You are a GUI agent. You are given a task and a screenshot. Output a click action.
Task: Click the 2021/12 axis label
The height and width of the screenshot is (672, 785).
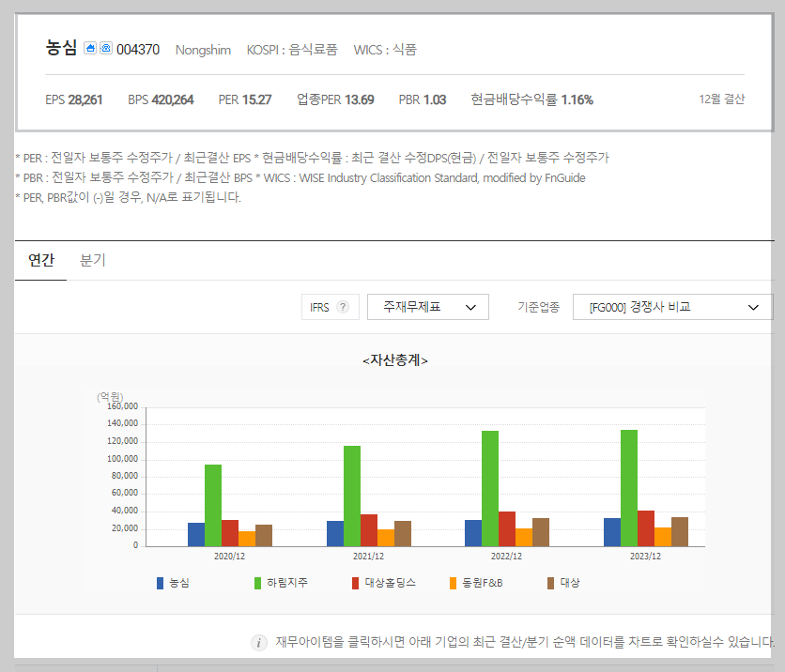coord(368,557)
